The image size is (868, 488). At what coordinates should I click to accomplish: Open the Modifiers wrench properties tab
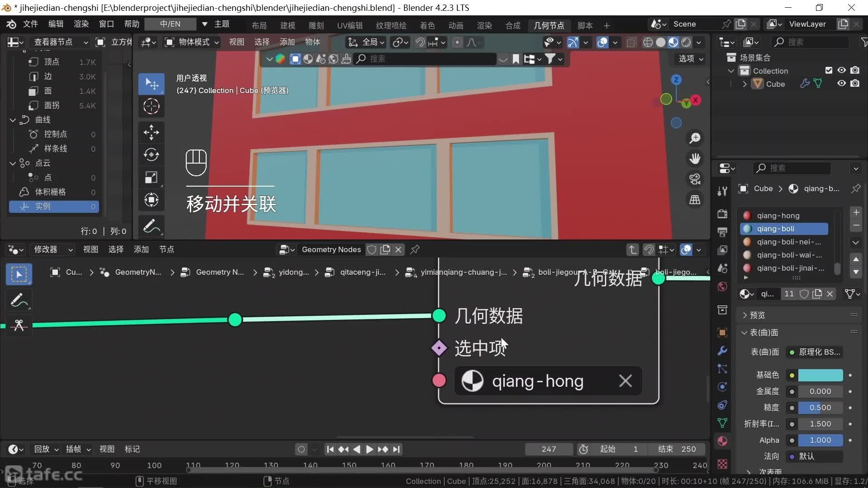[722, 351]
